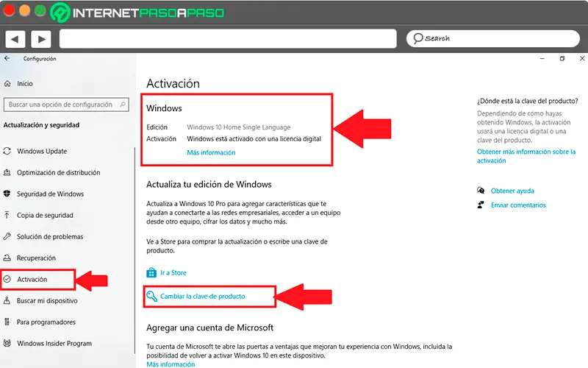Click Cambiar la clave de producto link
The height and width of the screenshot is (368, 588).
coord(203,297)
